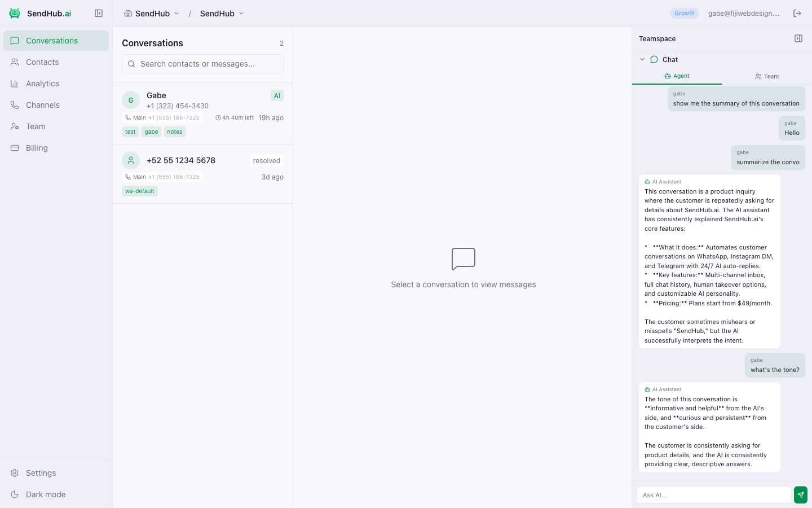Select the 'gabe' tag chip
This screenshot has height=508, width=812.
click(151, 132)
